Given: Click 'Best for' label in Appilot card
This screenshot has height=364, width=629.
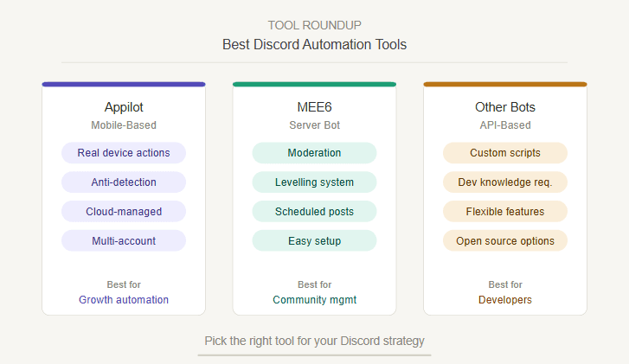Looking at the screenshot, I should 124,284.
